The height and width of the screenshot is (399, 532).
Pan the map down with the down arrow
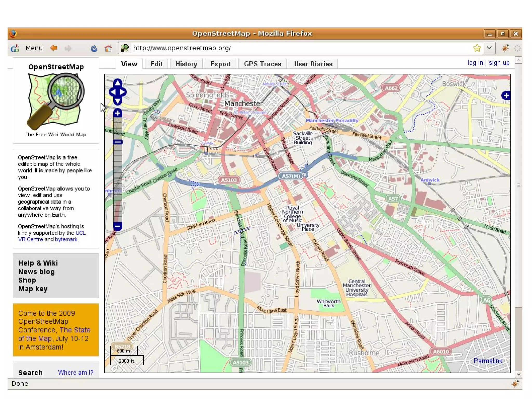tap(118, 101)
